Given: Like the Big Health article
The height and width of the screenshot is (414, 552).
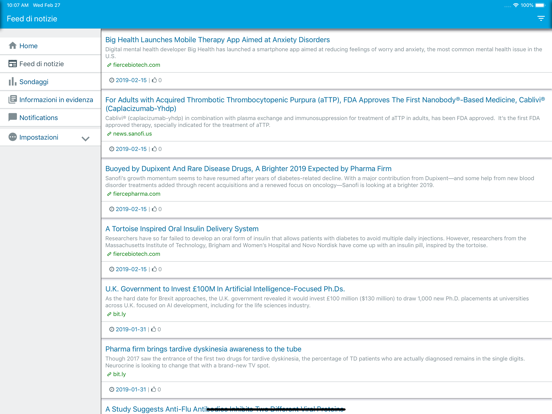Looking at the screenshot, I should pyautogui.click(x=154, y=80).
